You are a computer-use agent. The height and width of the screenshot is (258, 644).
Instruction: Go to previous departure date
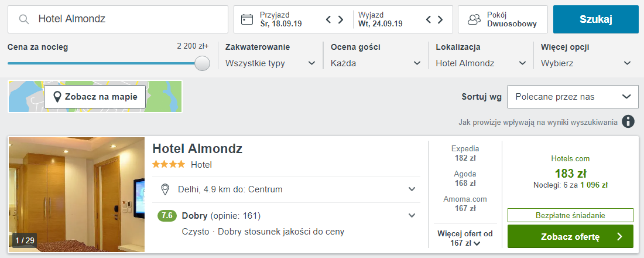(x=429, y=19)
